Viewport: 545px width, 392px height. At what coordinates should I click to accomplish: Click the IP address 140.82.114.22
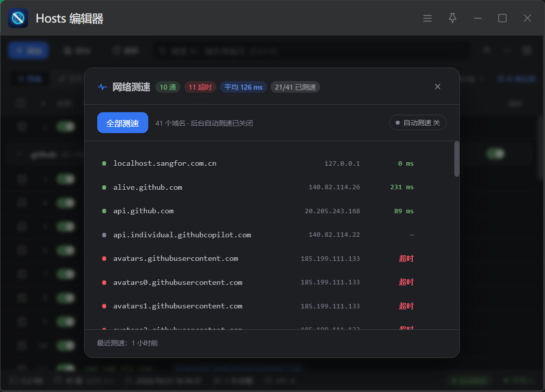tap(334, 235)
